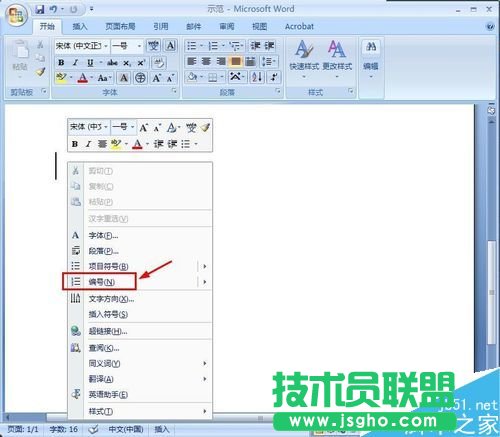Click the highlighted Justify alignment button

pos(236,61)
